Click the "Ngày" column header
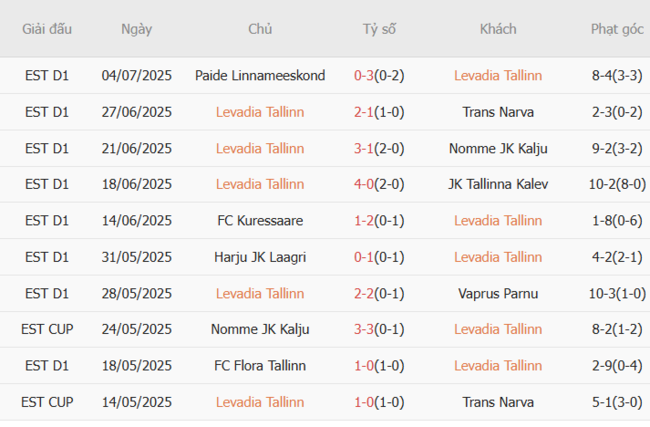 point(137,29)
